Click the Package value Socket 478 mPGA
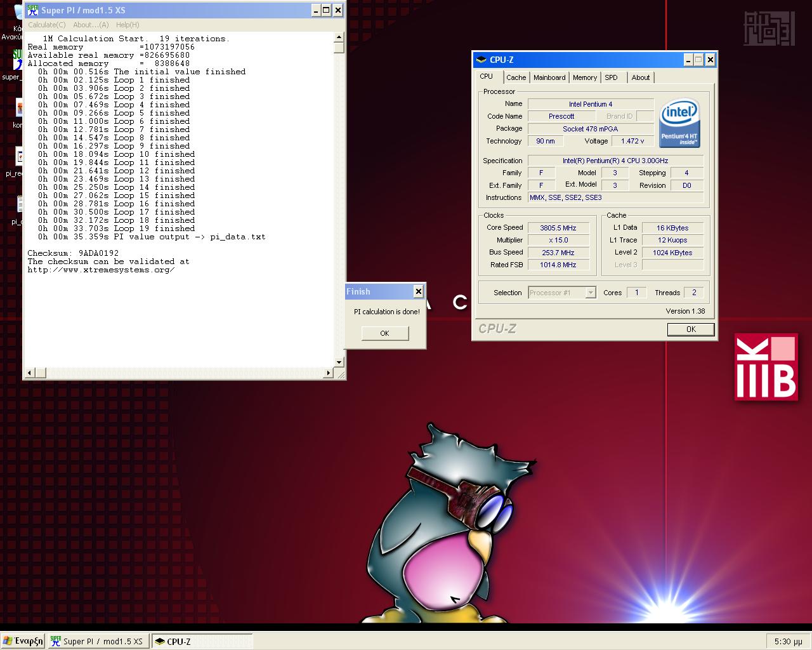The image size is (812, 650). pos(591,129)
